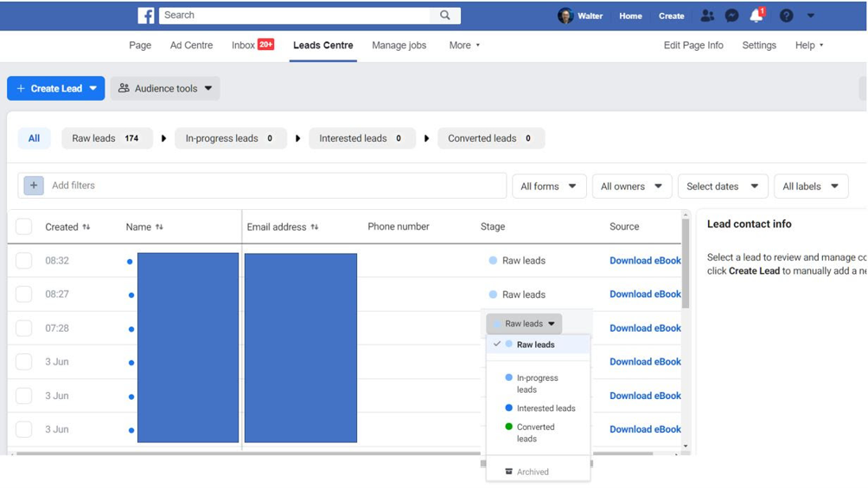Check the box for the 07:28 lead

pos(24,328)
